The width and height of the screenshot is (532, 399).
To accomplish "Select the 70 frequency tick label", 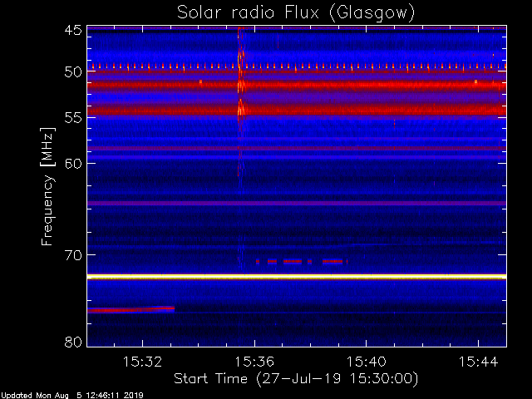I will pyautogui.click(x=73, y=255).
